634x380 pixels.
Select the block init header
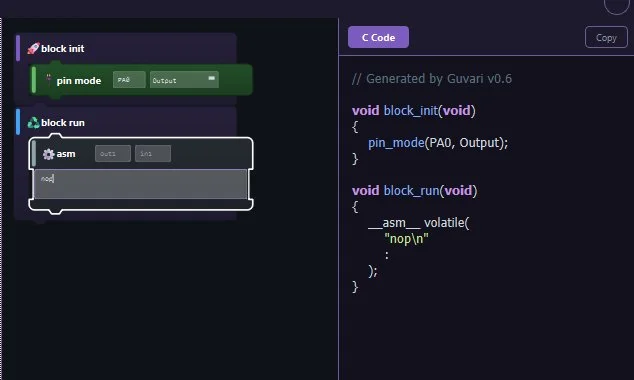point(62,49)
